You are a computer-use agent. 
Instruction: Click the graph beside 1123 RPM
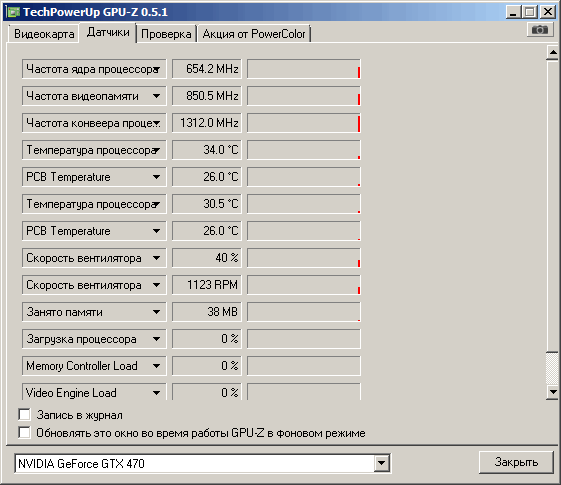click(304, 285)
